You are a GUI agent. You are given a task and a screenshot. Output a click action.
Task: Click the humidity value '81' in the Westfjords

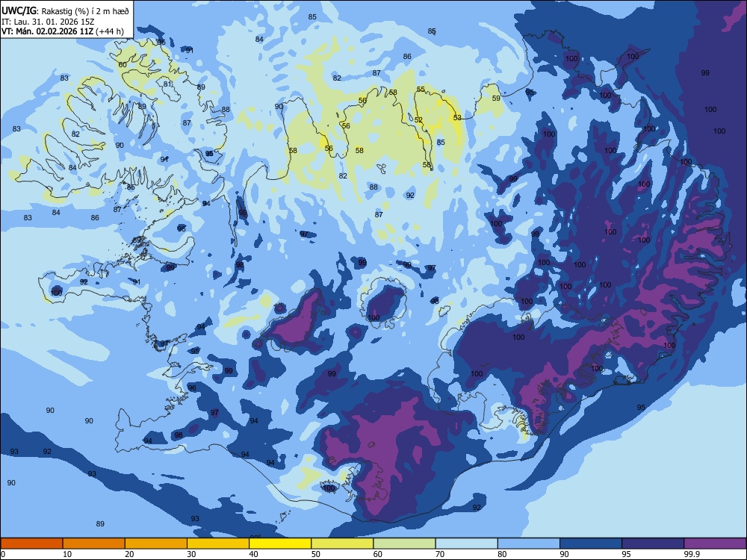[x=167, y=84]
